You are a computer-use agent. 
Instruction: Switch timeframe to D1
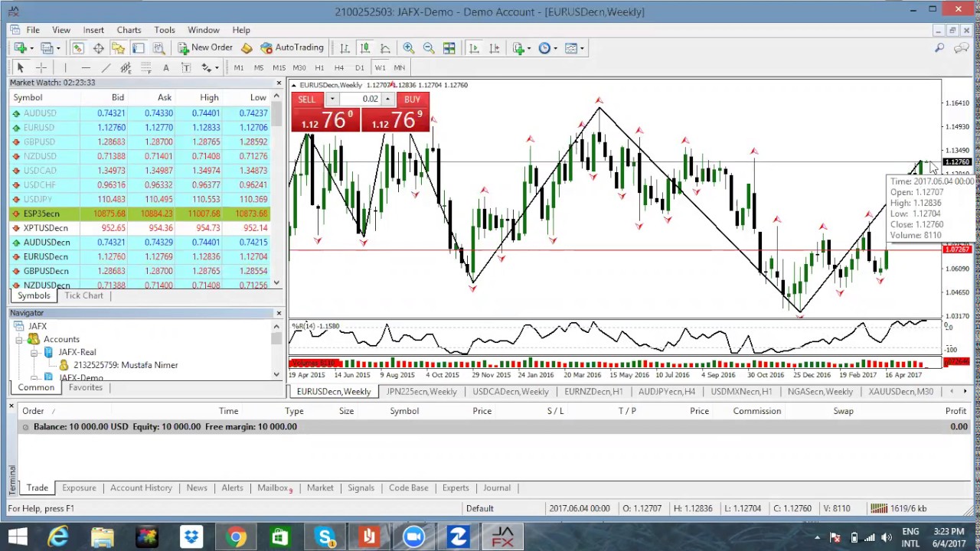click(x=360, y=68)
